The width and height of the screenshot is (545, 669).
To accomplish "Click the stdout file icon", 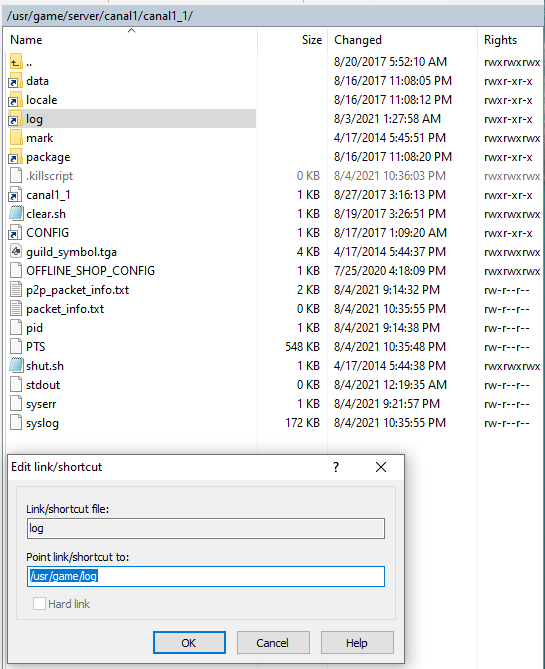I will coord(16,385).
